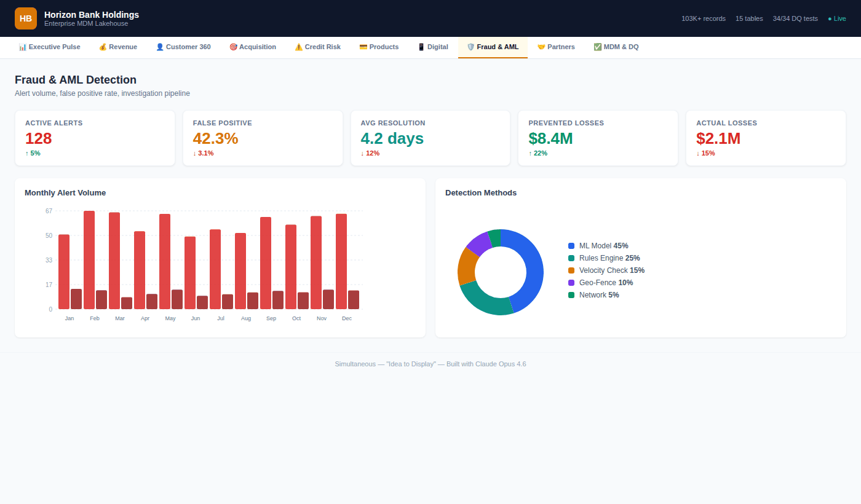The width and height of the screenshot is (861, 504).
Task: Open the Prevented Losses KPI card
Action: click(598, 138)
